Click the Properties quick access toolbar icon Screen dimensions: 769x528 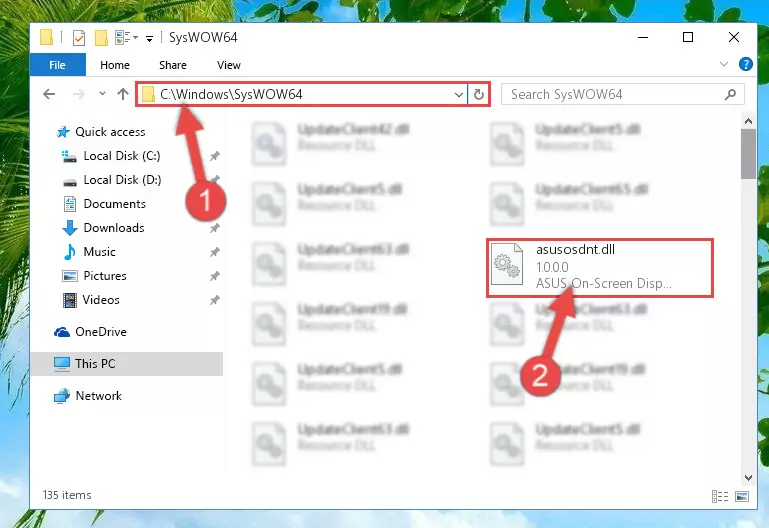(x=78, y=37)
